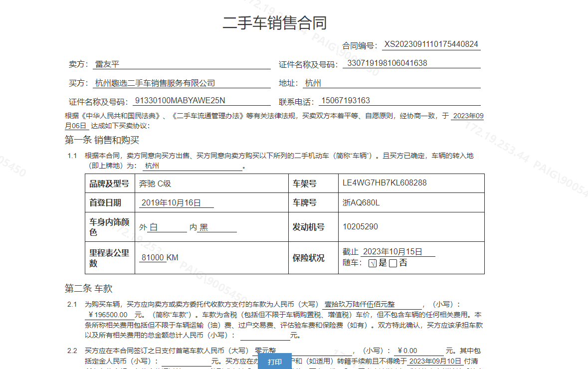Image resolution: width=588 pixels, height=369 pixels.
Task: Click phone number 15067193163
Action: click(x=346, y=101)
